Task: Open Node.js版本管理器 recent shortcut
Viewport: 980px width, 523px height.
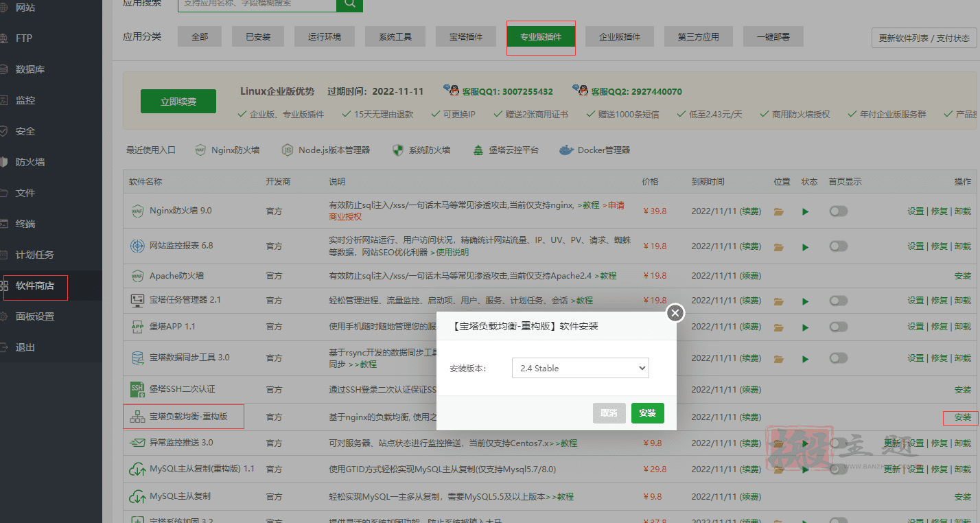Action: click(x=325, y=150)
